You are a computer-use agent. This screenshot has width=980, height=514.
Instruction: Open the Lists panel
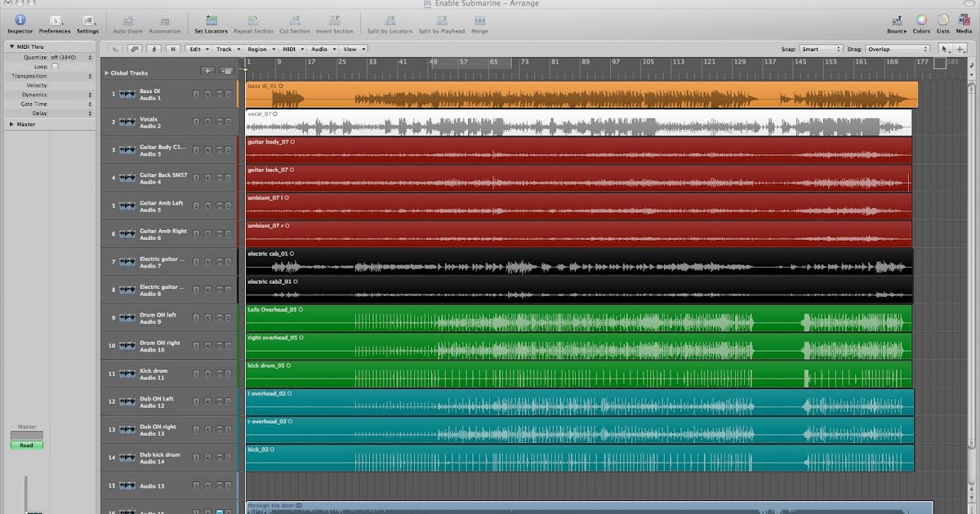pos(943,22)
